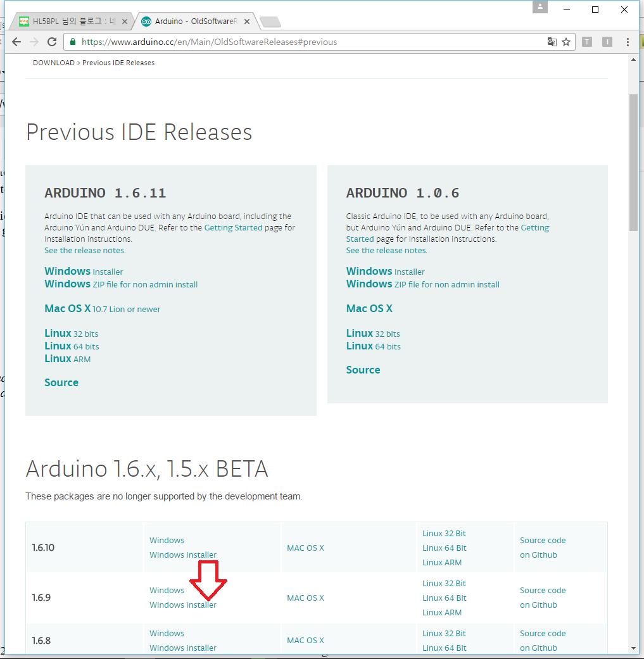644x659 pixels.
Task: Click Windows link in the 1.6.10 row
Action: point(167,541)
